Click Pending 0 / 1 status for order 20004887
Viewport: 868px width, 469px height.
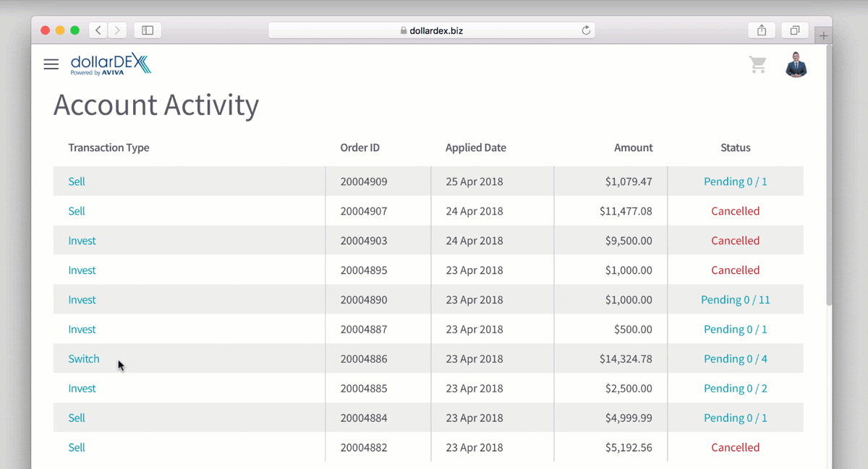736,330
